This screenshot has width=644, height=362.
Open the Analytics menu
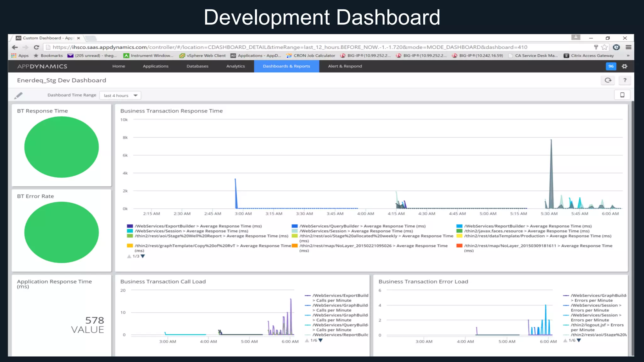235,66
